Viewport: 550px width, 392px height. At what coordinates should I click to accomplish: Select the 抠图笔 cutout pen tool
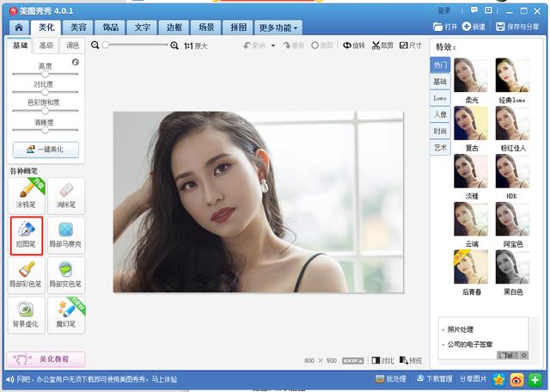pos(27,233)
